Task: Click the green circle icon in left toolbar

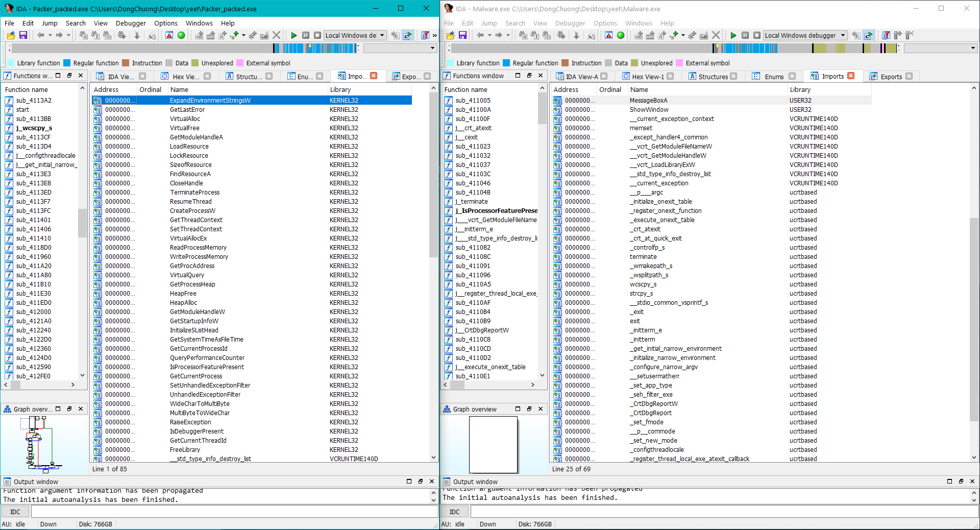Action: (x=181, y=35)
